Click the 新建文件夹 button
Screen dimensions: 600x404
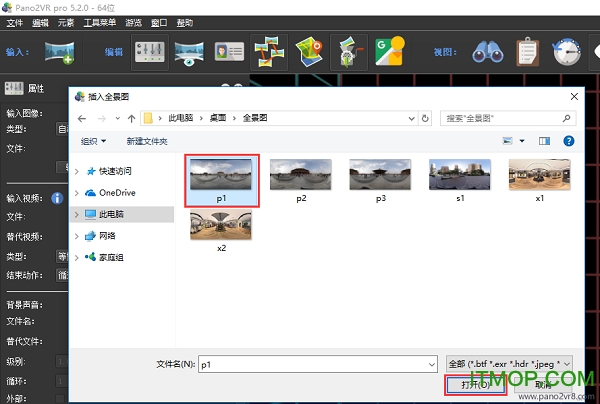coord(143,142)
